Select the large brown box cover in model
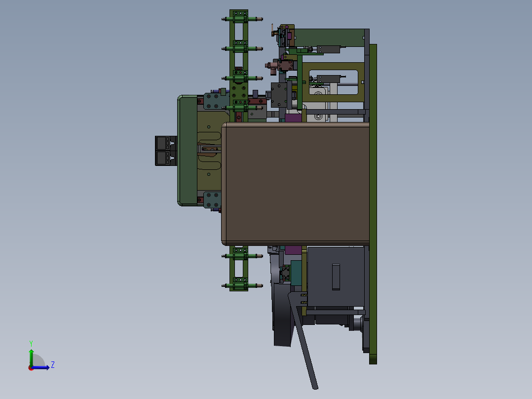 (x=295, y=184)
